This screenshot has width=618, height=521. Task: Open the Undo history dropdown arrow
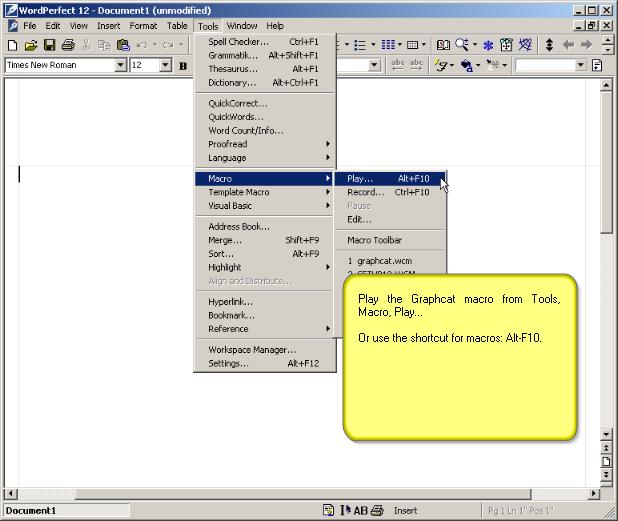[x=155, y=45]
